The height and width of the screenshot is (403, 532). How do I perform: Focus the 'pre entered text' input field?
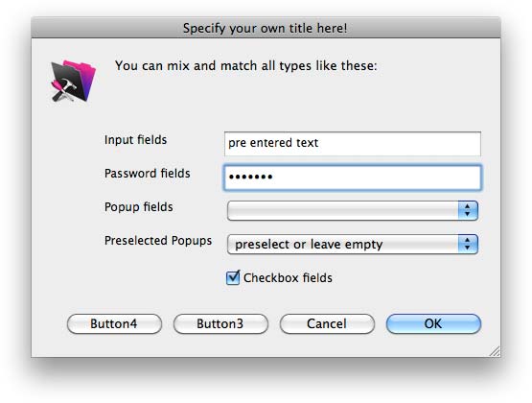[x=353, y=144]
